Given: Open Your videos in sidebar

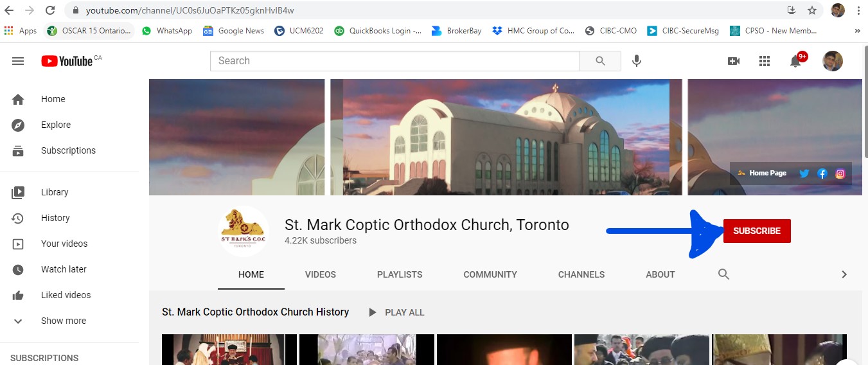Looking at the screenshot, I should pyautogui.click(x=69, y=244).
